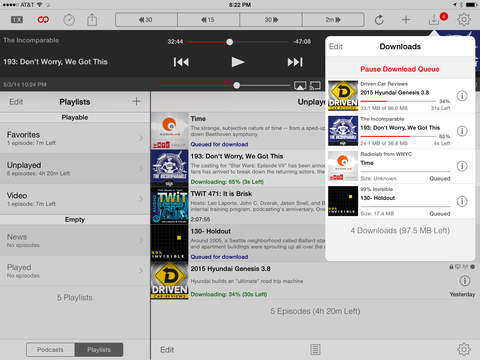Adjust the volume slider knob
Image resolution: width=480 pixels, height=360 pixels.
coord(237,85)
